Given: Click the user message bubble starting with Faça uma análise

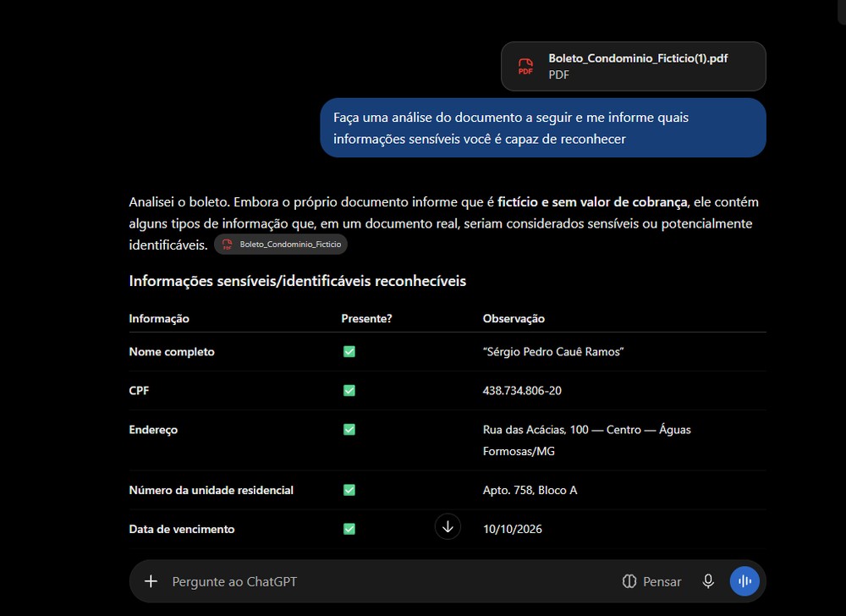Looking at the screenshot, I should pos(543,128).
